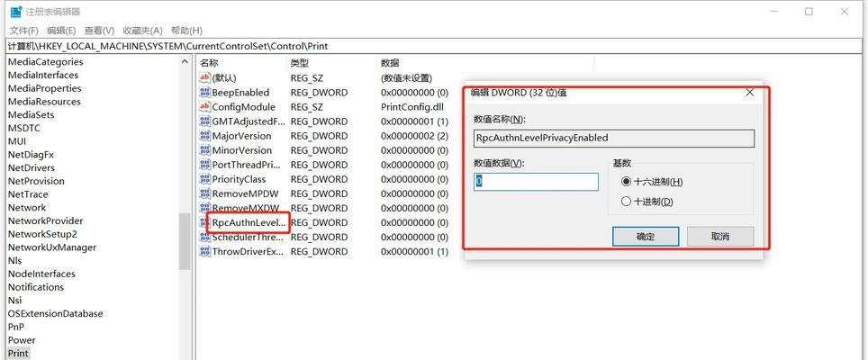Viewport: 868px width, 360px height.
Task: Open the 收藏夹(A) menu
Action: point(143,31)
